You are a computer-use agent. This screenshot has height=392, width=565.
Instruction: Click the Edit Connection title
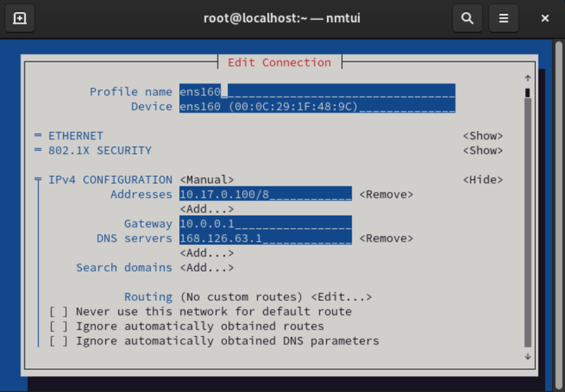point(279,63)
